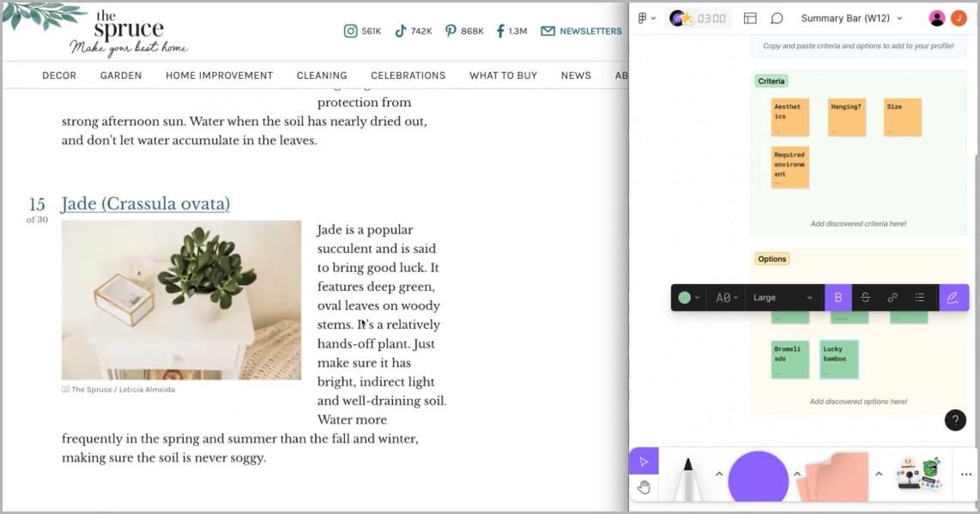Screen dimensions: 980x514
Task: Open the Summary Bar (W12) file dropdown
Action: click(851, 18)
